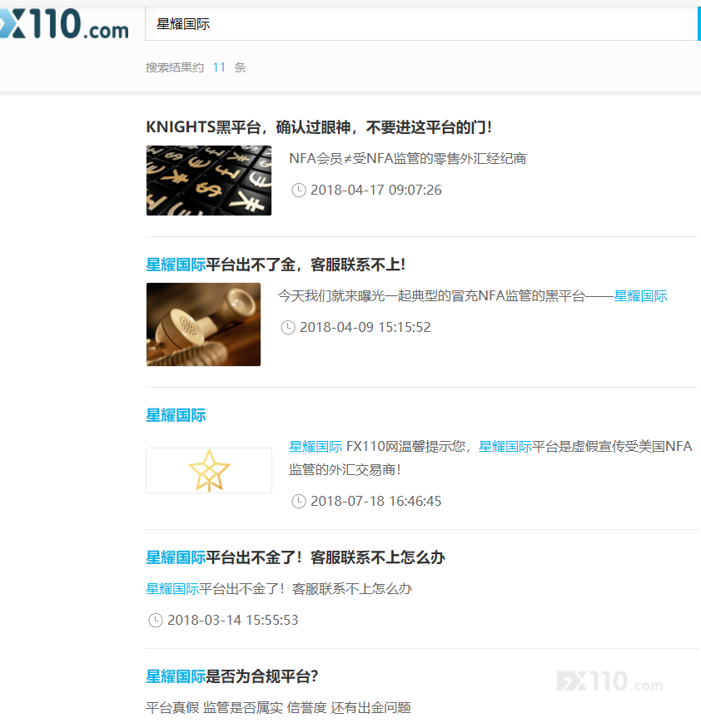Open article 星耀国际平台出不金了！客服联系不上怎么办

point(296,557)
